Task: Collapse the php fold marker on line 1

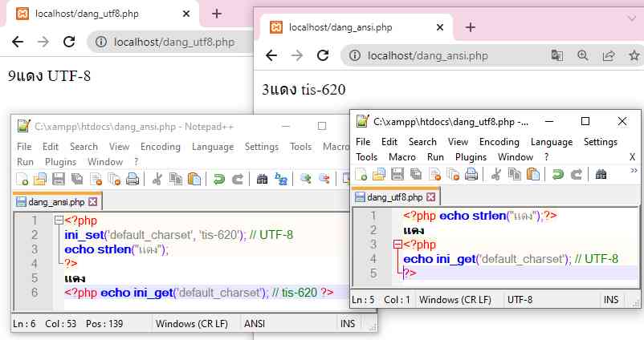Action: [x=58, y=221]
